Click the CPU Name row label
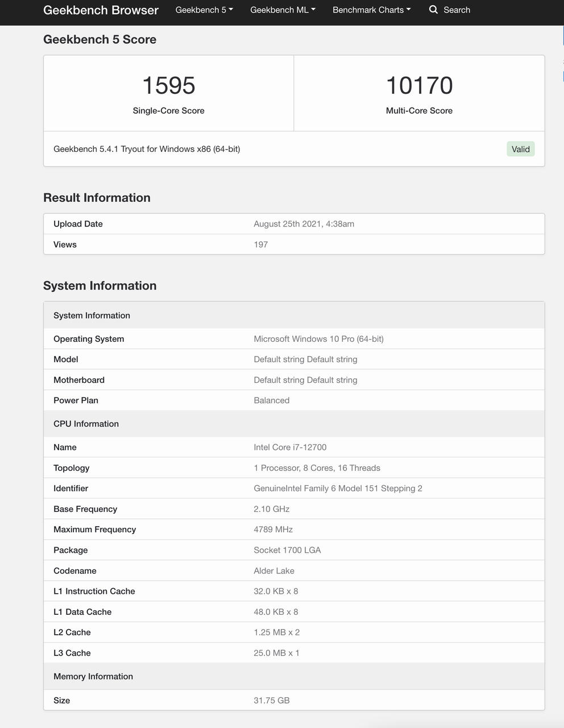Screen dimensions: 564x728 coord(65,447)
